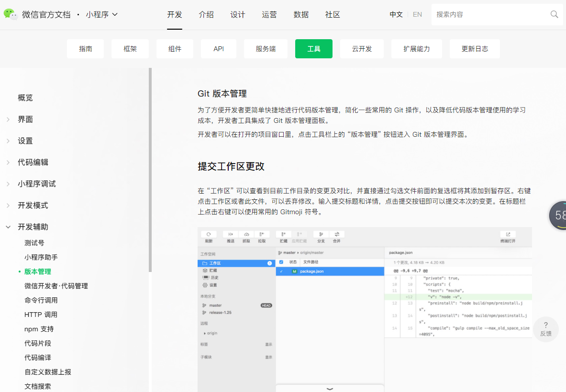The width and height of the screenshot is (566, 392).
Task: Open the HTTP 调用 sidebar item
Action: pos(41,315)
